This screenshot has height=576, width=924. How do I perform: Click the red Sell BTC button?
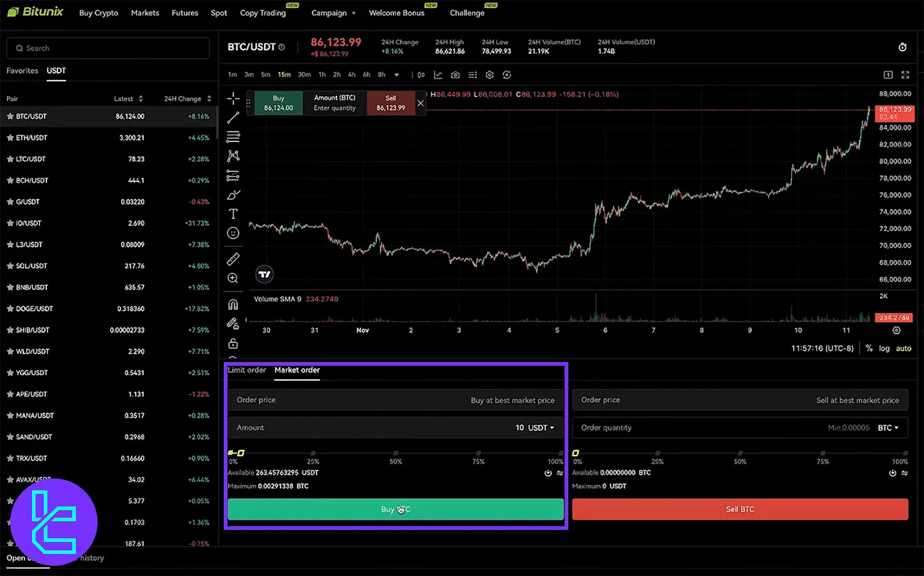pos(740,509)
